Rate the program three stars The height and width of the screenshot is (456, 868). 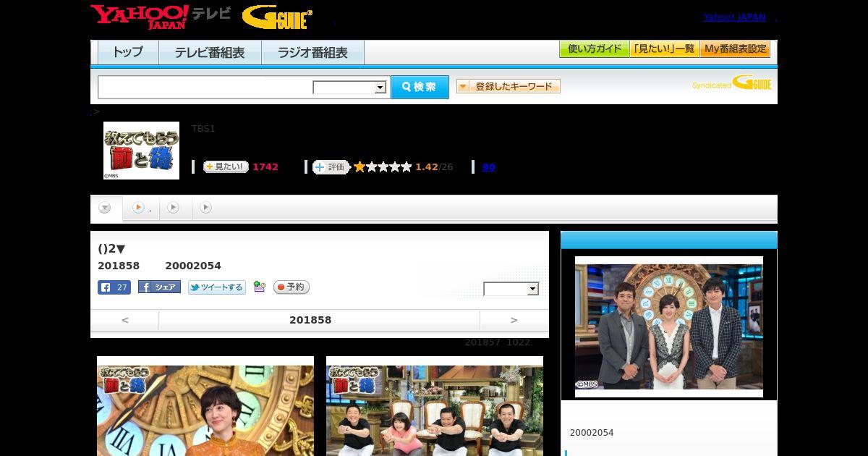tap(383, 167)
